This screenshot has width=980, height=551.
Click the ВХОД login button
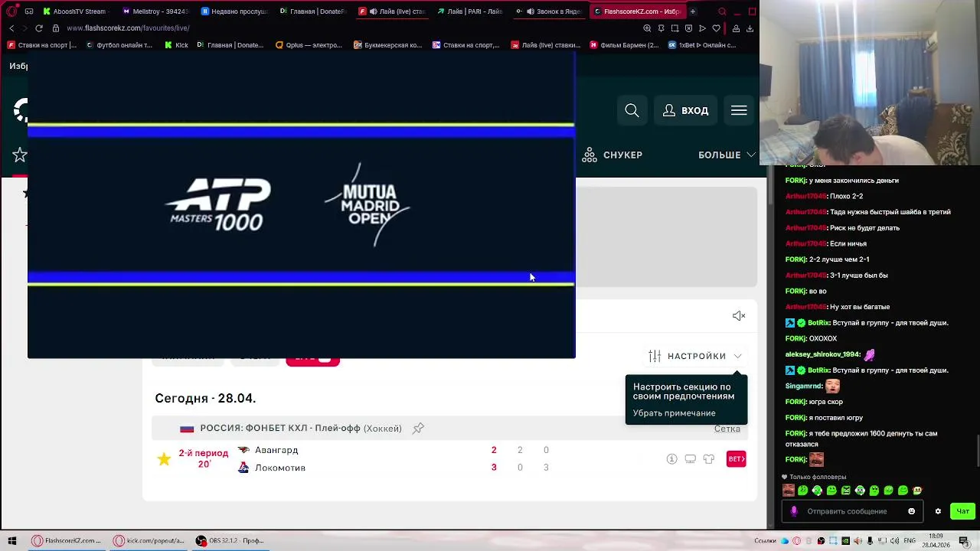click(x=685, y=110)
